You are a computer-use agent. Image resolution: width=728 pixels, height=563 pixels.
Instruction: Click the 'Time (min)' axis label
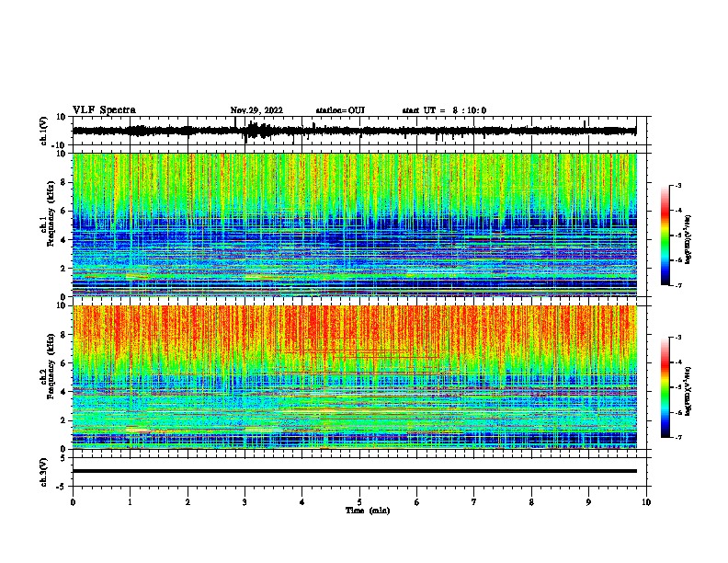[368, 511]
